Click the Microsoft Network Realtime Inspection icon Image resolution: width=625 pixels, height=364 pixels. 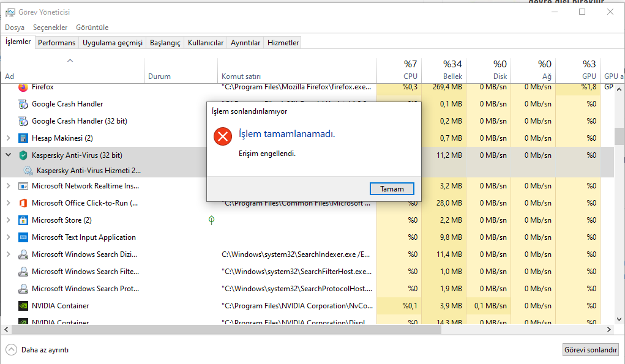23,186
